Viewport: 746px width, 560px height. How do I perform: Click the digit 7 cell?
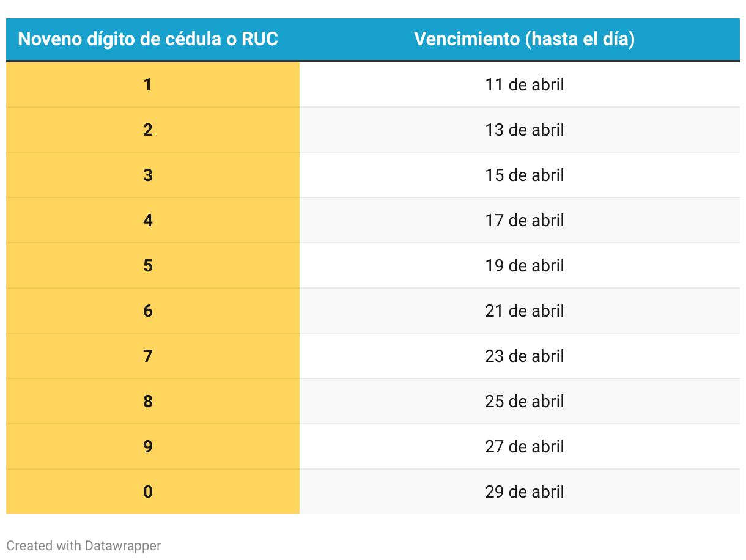(153, 356)
